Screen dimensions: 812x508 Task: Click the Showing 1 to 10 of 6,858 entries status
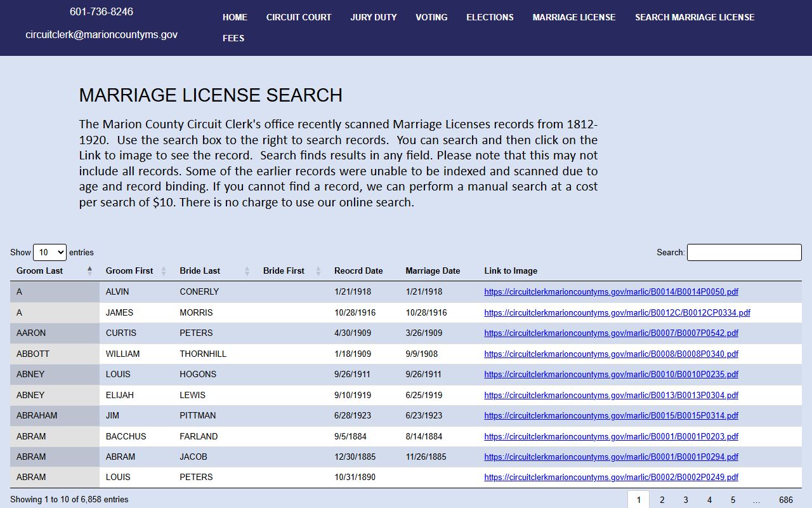tap(69, 500)
